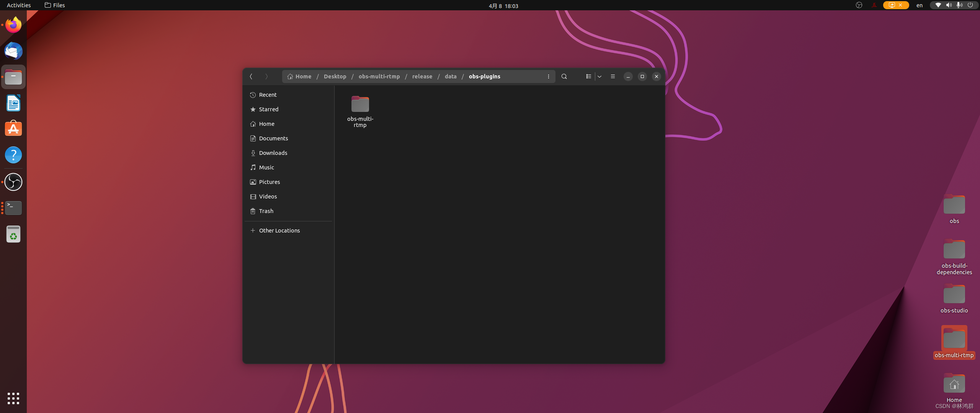This screenshot has width=980, height=413.
Task: Open the Files hamburger menu
Action: 613,76
